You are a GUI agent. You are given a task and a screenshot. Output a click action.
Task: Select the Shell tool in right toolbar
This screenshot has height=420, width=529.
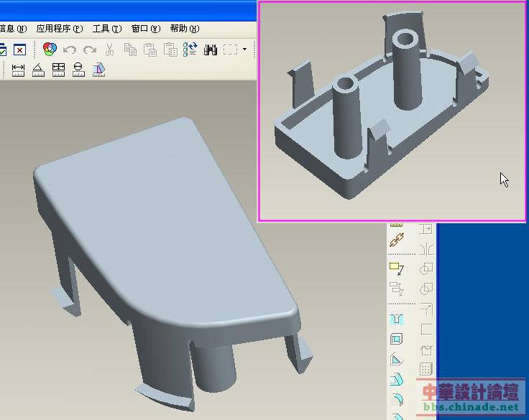click(396, 339)
